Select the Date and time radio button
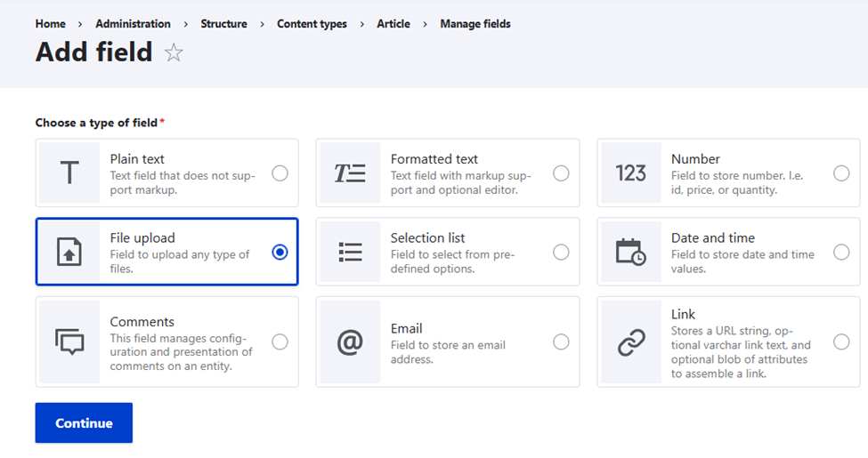The height and width of the screenshot is (458, 868). pyautogui.click(x=841, y=253)
